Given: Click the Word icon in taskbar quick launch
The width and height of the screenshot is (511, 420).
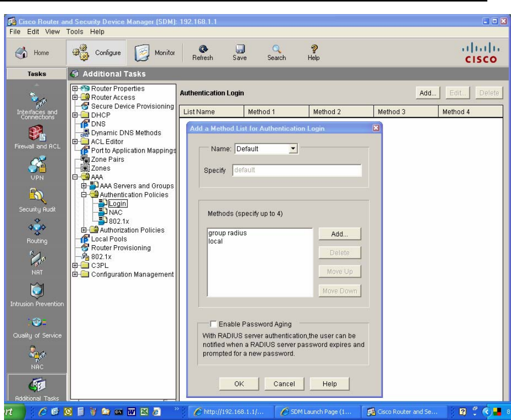Looking at the screenshot, I should click(131, 412).
